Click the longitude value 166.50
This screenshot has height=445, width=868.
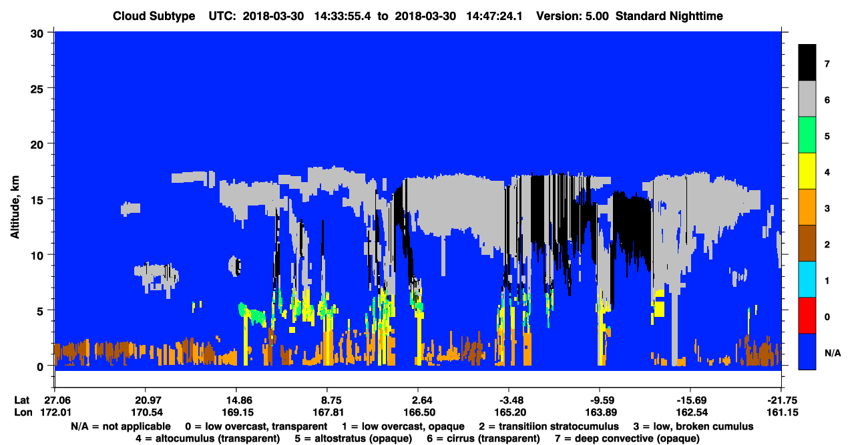tap(418, 413)
